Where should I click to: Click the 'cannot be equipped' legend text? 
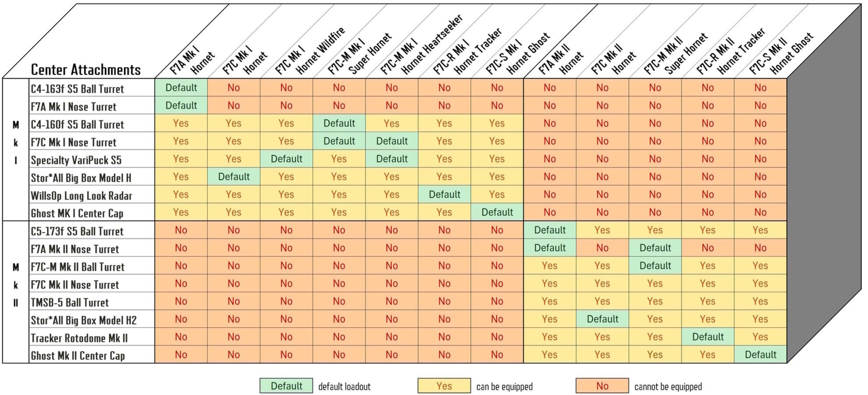tap(668, 387)
